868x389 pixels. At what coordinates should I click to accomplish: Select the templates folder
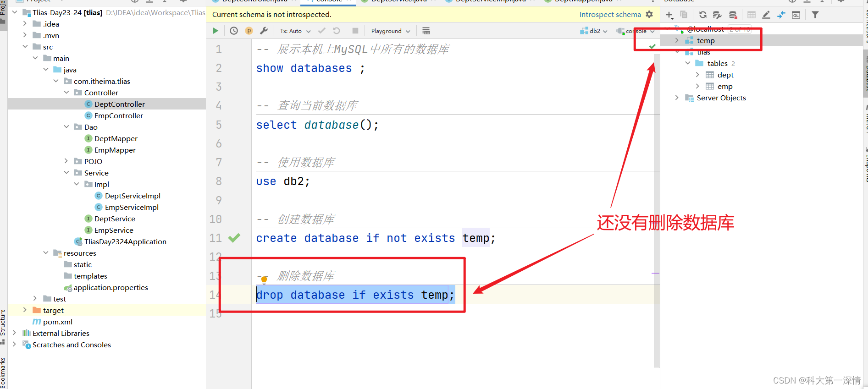90,276
